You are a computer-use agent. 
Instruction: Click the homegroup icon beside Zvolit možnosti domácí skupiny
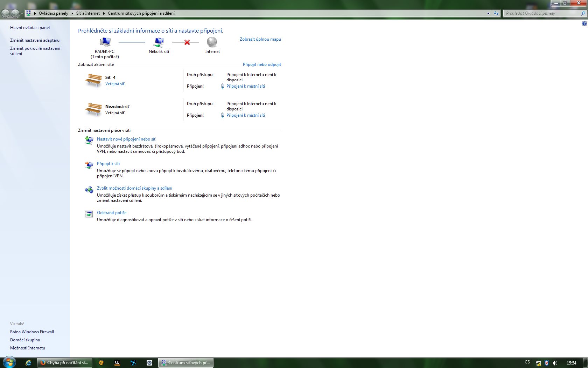[x=89, y=190]
